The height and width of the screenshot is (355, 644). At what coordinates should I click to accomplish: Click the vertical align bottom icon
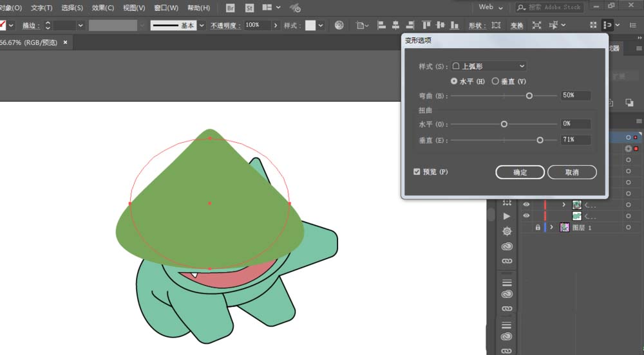[454, 25]
